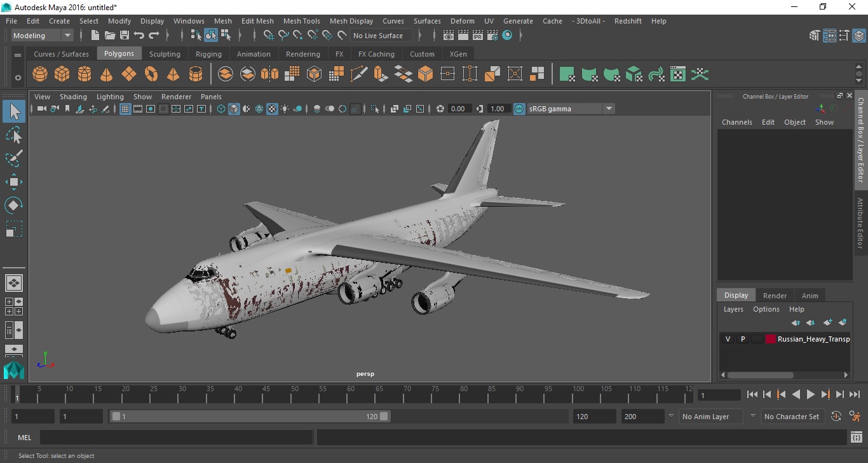Click the MEL command input field

(177, 438)
